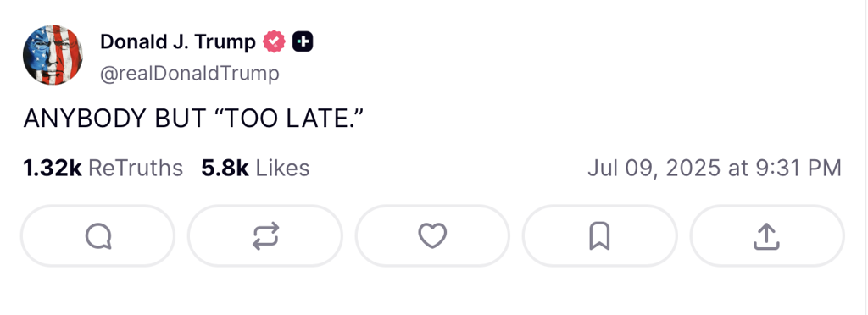The width and height of the screenshot is (868, 315).
Task: Open the share upload arrow icon
Action: tap(766, 236)
